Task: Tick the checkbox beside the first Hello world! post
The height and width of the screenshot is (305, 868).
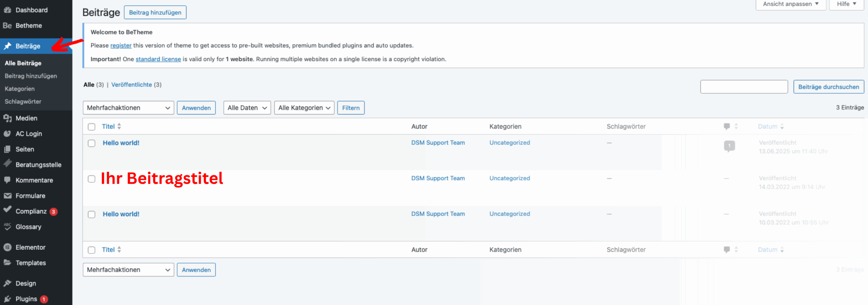Action: pyautogui.click(x=92, y=143)
